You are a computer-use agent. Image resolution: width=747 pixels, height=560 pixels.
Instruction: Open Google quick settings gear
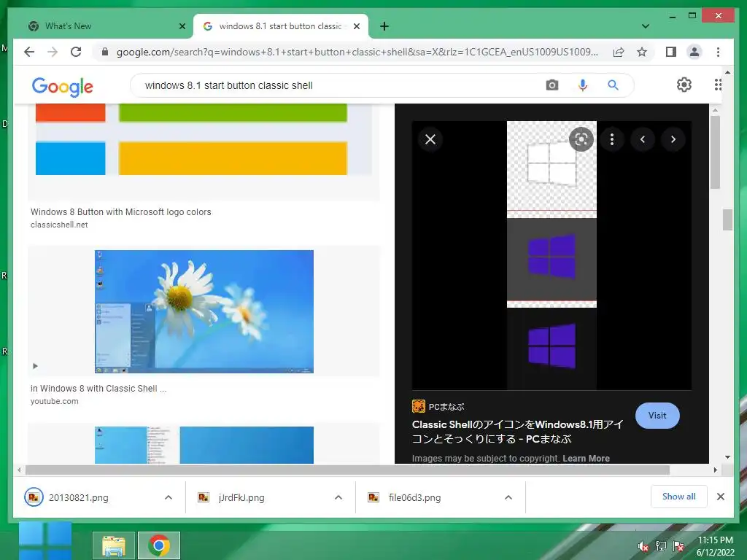(x=684, y=85)
